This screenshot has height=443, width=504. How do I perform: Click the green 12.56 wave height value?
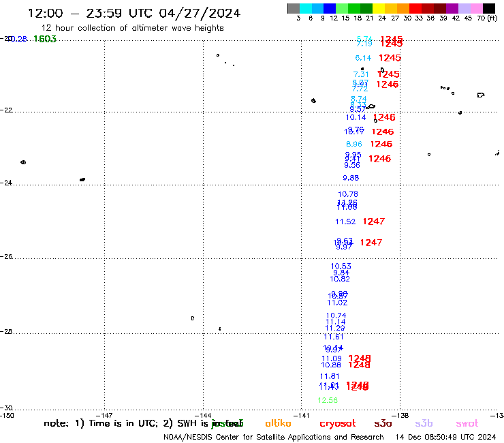click(328, 400)
